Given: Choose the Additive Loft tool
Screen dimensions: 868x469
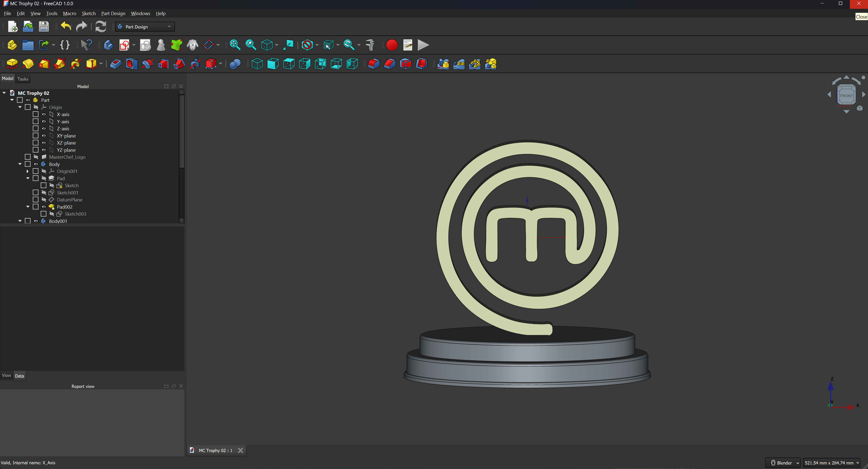Looking at the screenshot, I should 44,64.
